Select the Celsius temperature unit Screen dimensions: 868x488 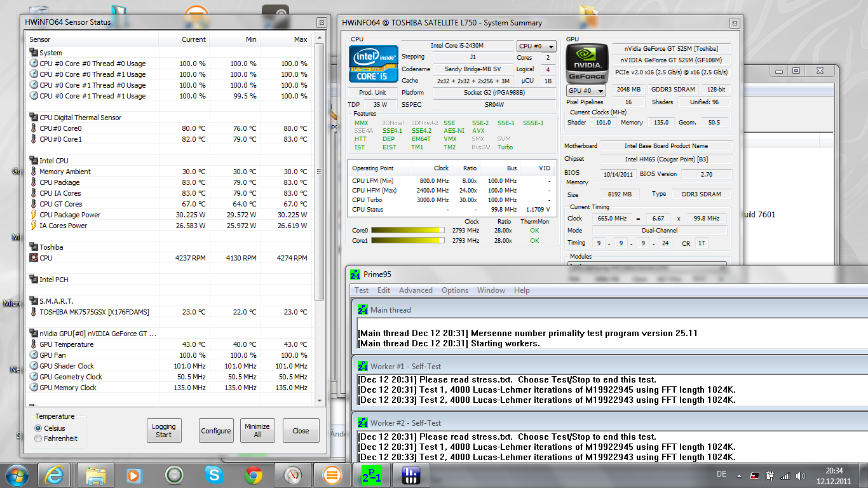pyautogui.click(x=39, y=428)
